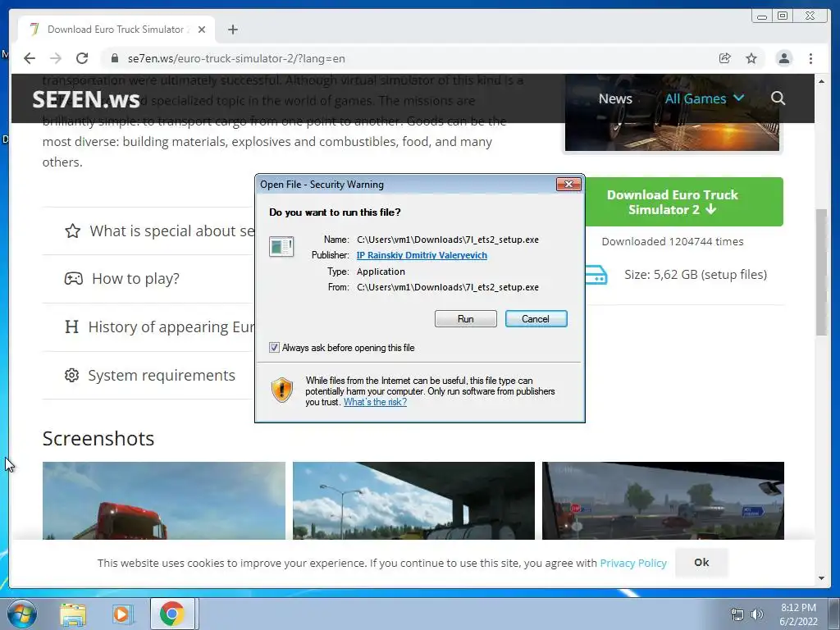The height and width of the screenshot is (630, 840).
Task: Open the middle bridge screenshot thumbnail
Action: pyautogui.click(x=413, y=500)
